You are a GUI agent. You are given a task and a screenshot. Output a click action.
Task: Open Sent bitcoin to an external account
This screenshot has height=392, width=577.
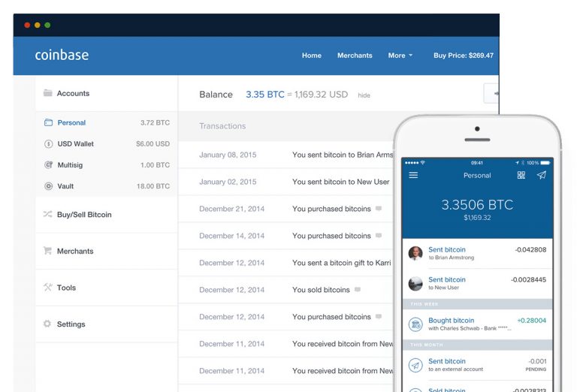pos(477,365)
